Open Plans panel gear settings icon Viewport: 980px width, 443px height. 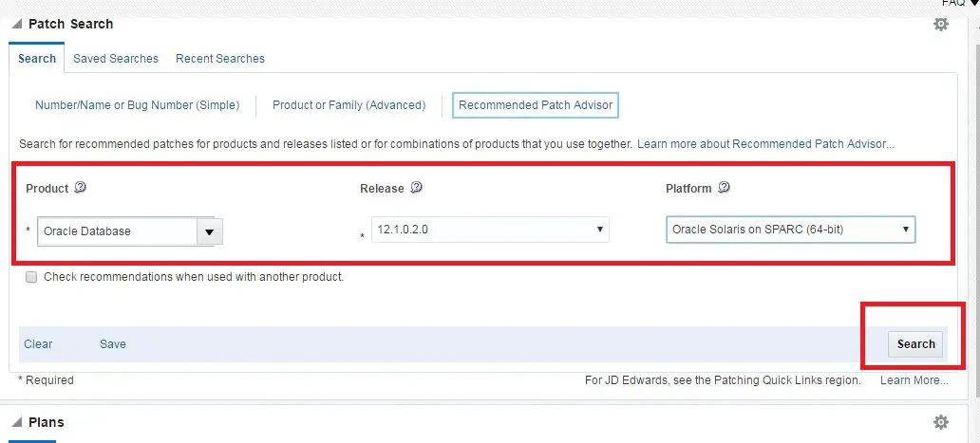tap(941, 422)
